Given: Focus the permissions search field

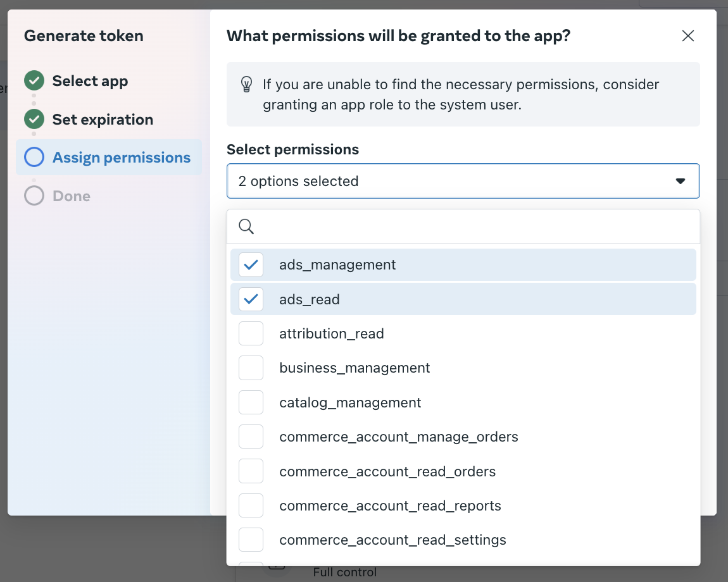Looking at the screenshot, I should click(463, 226).
